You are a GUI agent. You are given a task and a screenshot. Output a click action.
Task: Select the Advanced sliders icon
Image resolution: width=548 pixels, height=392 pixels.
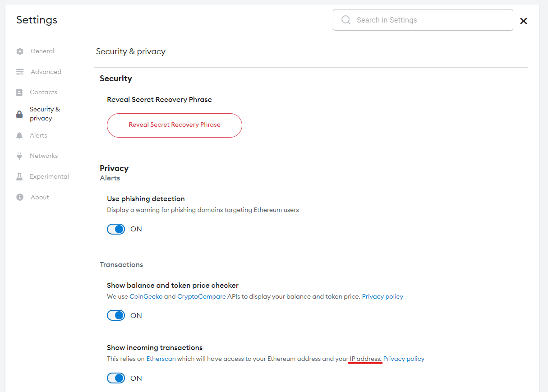click(20, 71)
